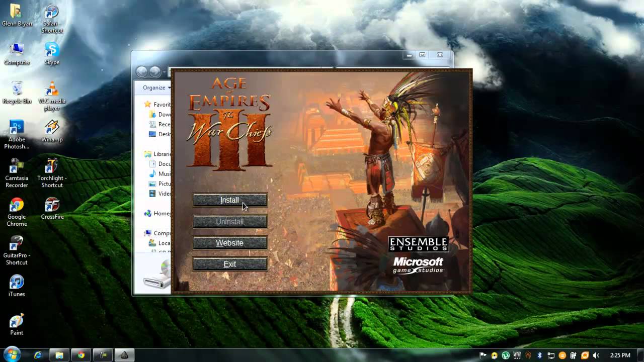This screenshot has height=362, width=644.
Task: Switch to Chrome in the taskbar
Action: [x=81, y=355]
